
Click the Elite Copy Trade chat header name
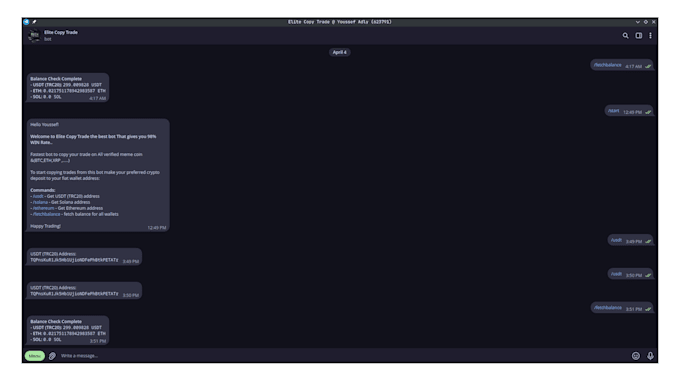click(61, 32)
